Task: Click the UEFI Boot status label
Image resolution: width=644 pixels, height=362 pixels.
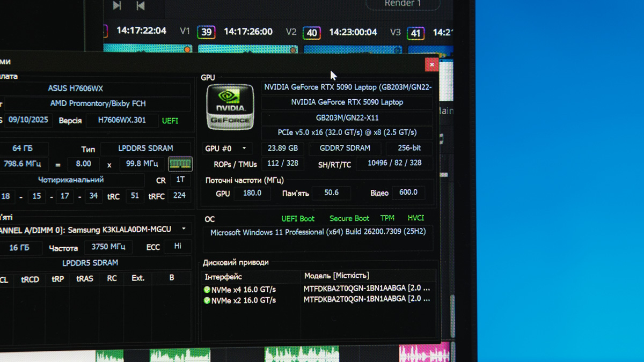Action: tap(298, 219)
